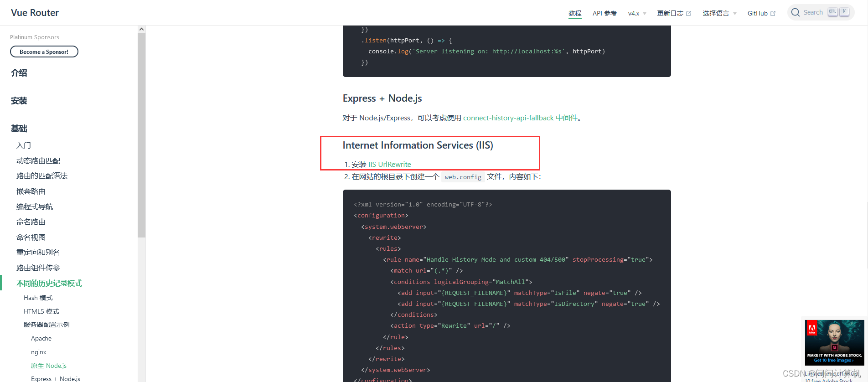The height and width of the screenshot is (382, 868).
Task: Jump to Apache sidebar anchor
Action: [41, 338]
